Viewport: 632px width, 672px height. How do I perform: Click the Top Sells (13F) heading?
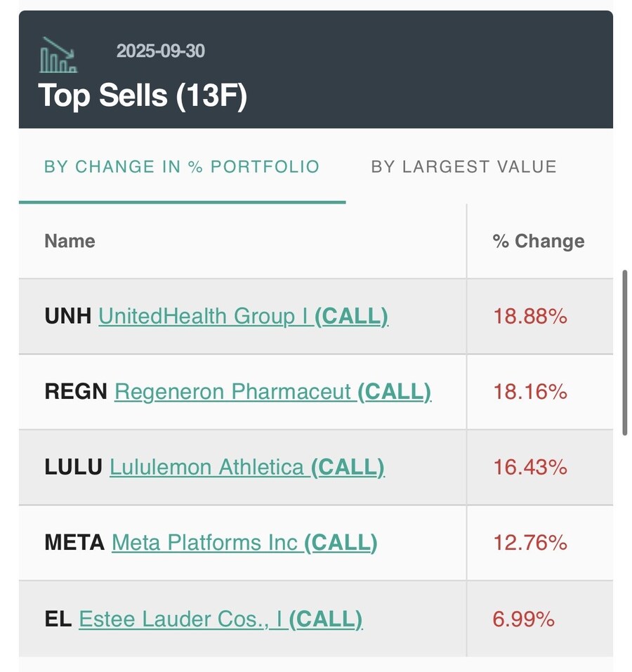[x=143, y=95]
